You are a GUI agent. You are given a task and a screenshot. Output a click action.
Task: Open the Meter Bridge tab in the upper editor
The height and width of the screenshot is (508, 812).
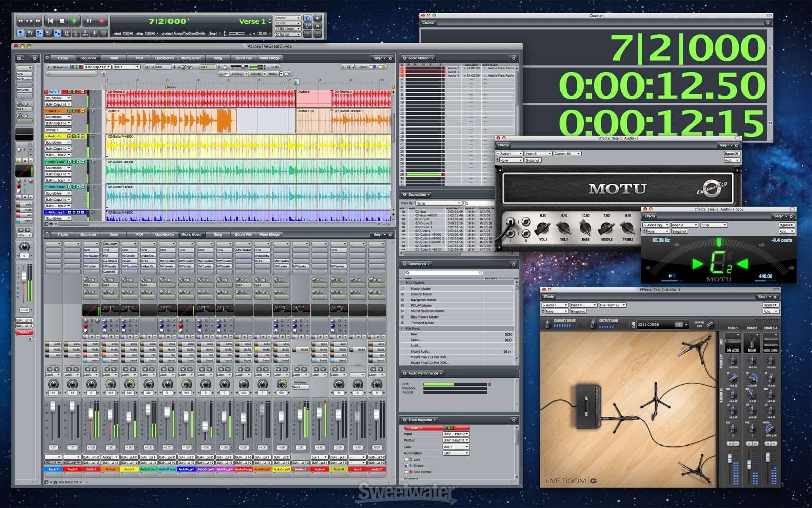[269, 58]
